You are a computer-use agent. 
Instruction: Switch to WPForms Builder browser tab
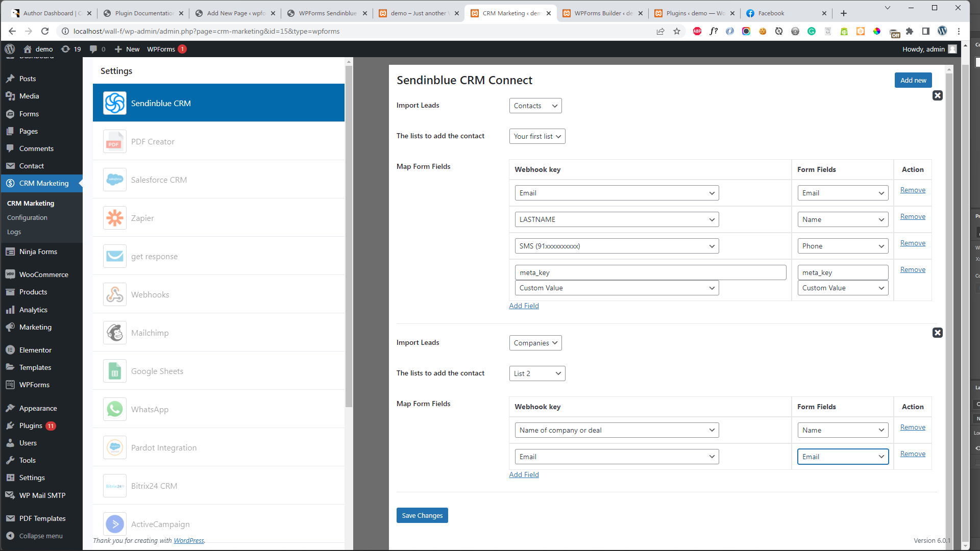pos(602,13)
